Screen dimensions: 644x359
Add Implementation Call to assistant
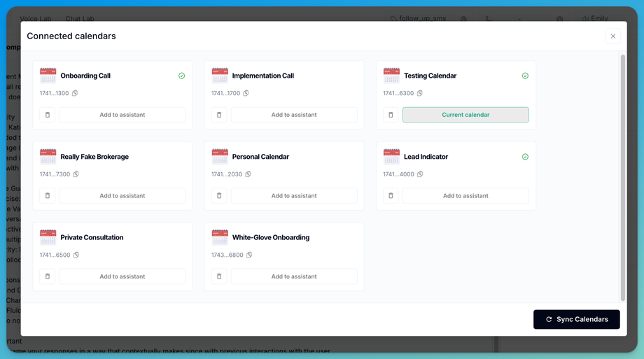[294, 115]
